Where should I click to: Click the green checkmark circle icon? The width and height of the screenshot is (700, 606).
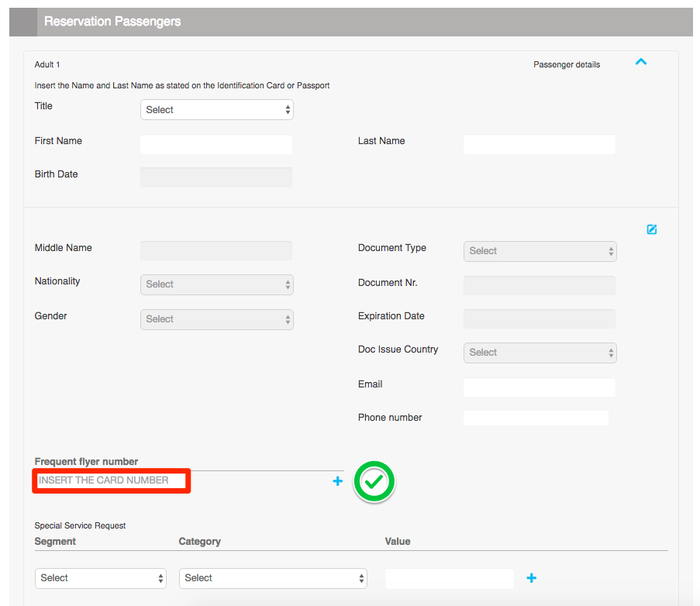(x=374, y=481)
